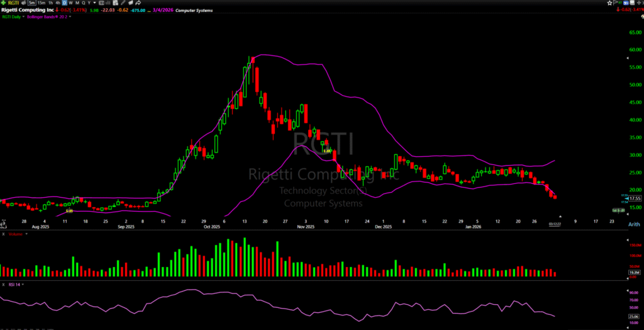The image size is (644, 330).
Task: Click the flag icon in top toolbar
Action: pos(616,3)
